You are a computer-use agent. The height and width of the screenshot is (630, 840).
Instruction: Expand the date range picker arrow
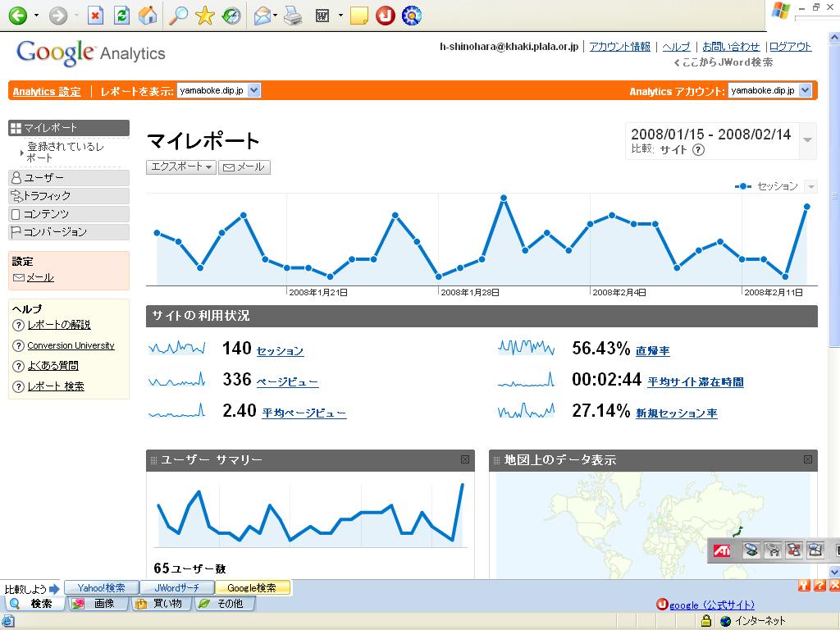[x=808, y=140]
